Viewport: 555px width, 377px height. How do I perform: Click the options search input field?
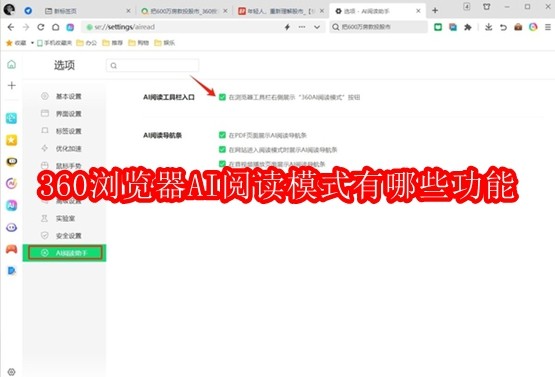pyautogui.click(x=153, y=65)
